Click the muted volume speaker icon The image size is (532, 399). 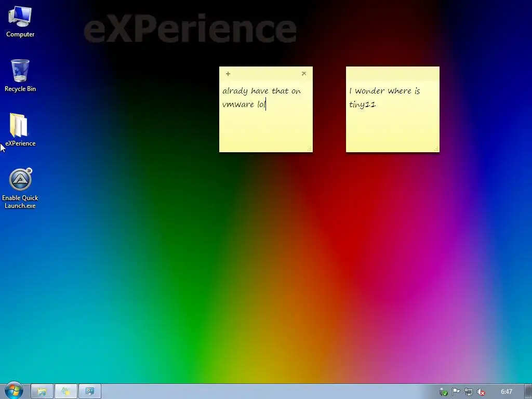click(481, 392)
